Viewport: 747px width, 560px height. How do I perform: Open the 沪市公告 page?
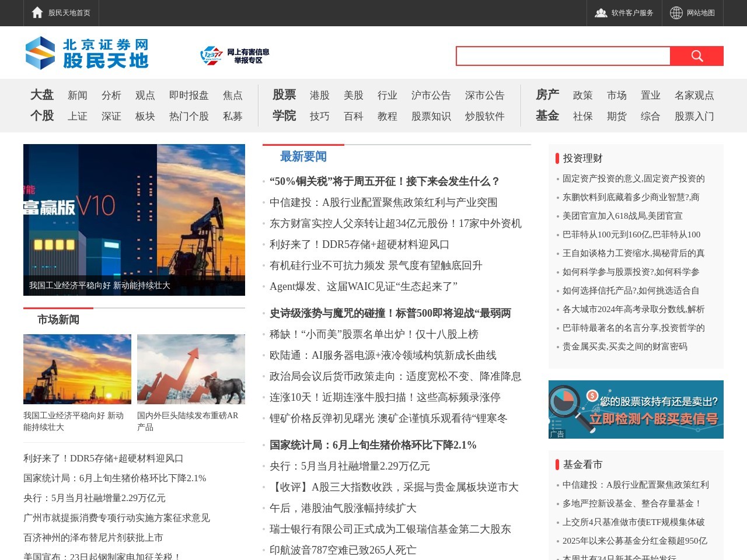431,95
